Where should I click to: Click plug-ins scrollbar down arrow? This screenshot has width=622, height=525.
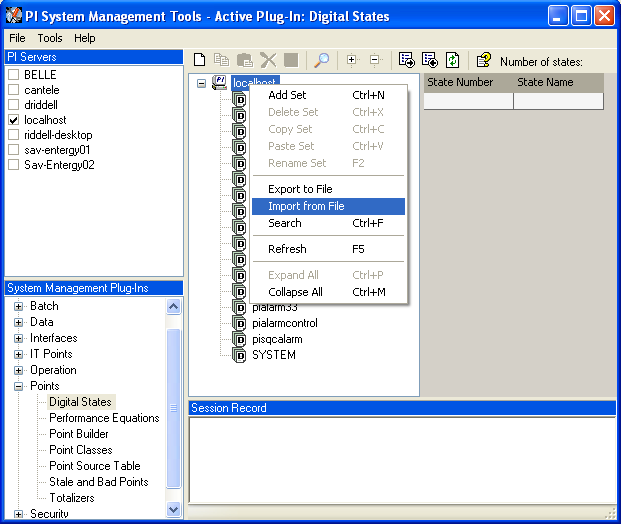pos(173,509)
